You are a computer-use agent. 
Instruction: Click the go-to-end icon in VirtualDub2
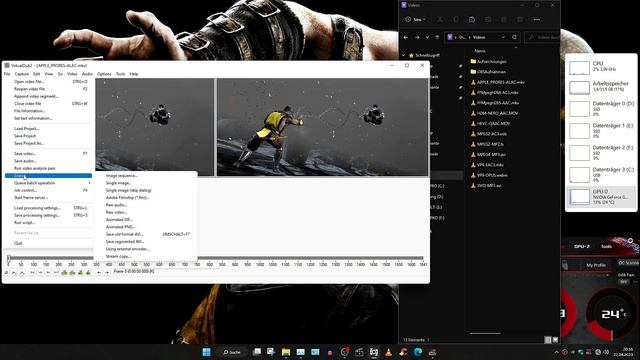[56, 272]
